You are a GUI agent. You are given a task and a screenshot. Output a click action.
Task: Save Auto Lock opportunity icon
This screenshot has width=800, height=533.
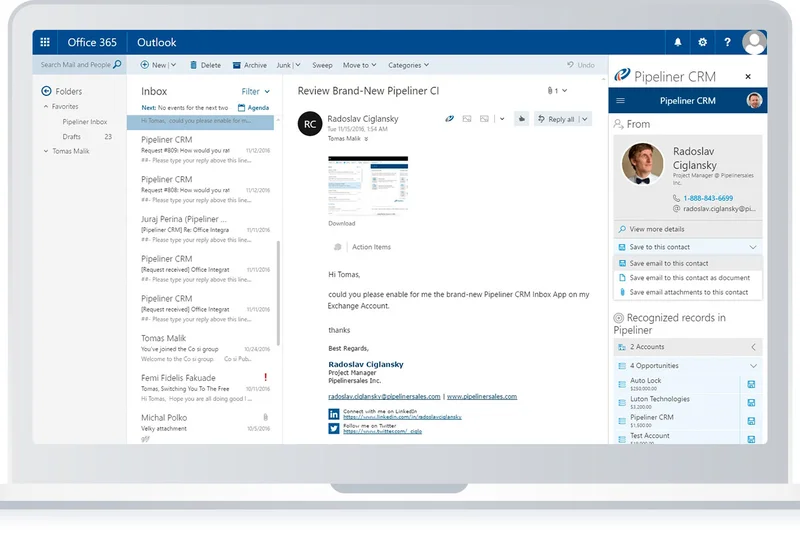tap(751, 384)
